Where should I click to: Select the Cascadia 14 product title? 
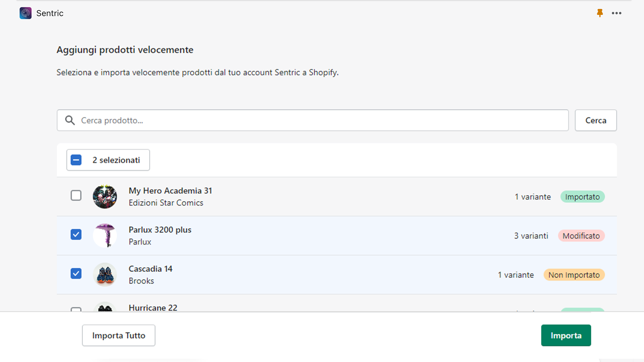(x=151, y=269)
